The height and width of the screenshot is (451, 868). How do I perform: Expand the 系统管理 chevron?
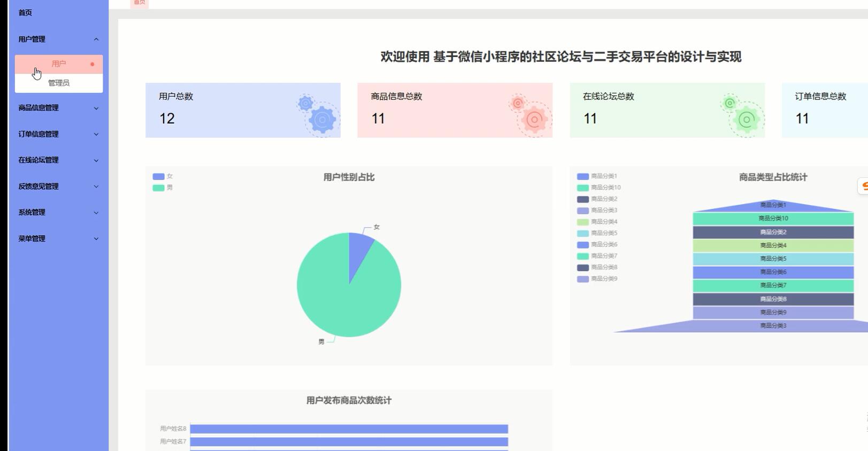[96, 213]
